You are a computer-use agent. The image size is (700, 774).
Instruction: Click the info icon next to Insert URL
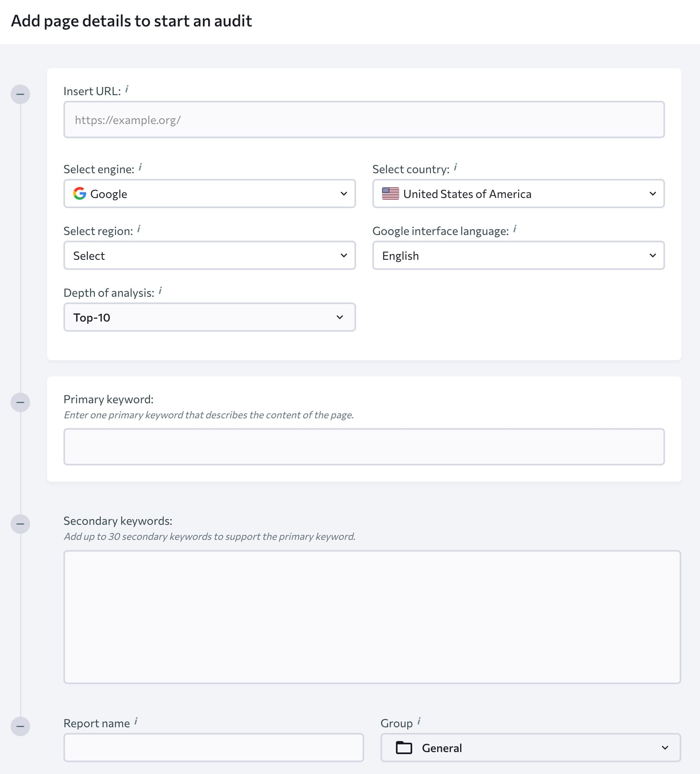point(127,89)
